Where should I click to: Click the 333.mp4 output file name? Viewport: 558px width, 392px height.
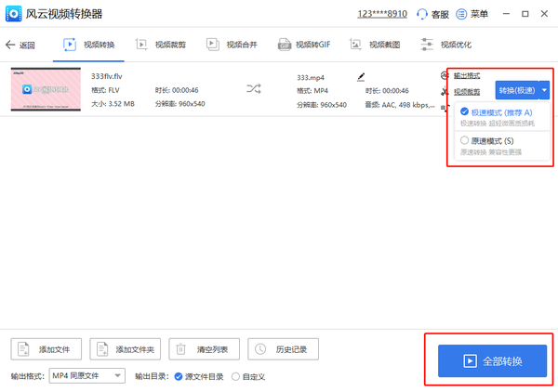(311, 77)
